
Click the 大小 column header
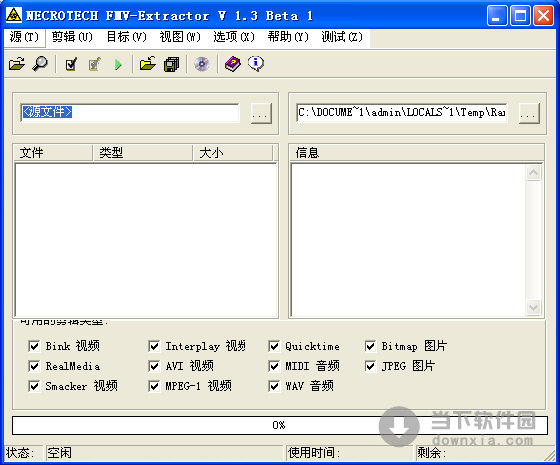233,153
